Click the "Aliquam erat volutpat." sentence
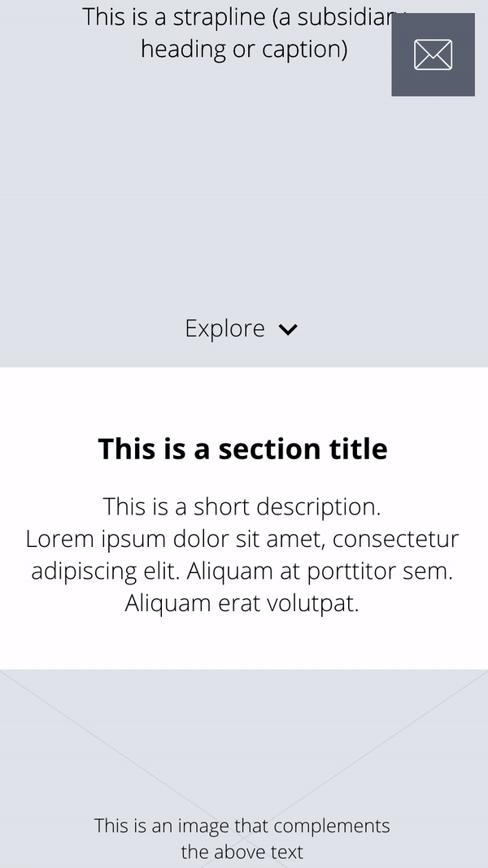The height and width of the screenshot is (868, 488). (x=242, y=604)
